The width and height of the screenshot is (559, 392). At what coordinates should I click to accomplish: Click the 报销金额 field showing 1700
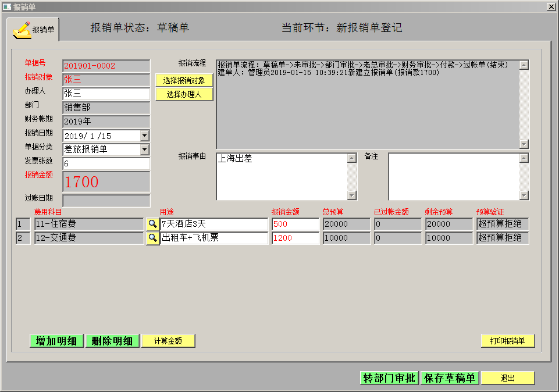pos(106,181)
